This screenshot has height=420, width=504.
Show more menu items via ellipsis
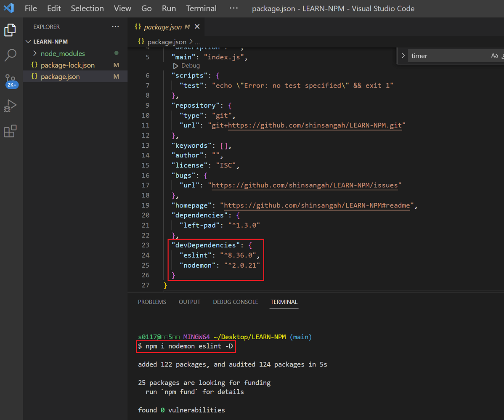tap(233, 8)
